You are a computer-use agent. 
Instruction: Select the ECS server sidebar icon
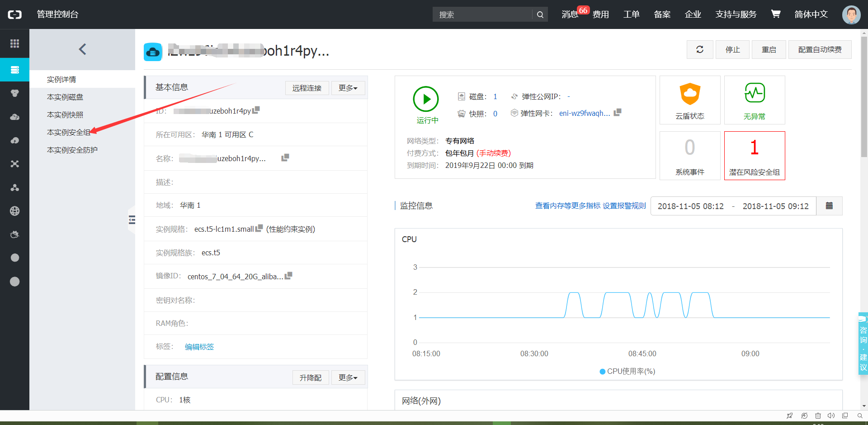[14, 70]
